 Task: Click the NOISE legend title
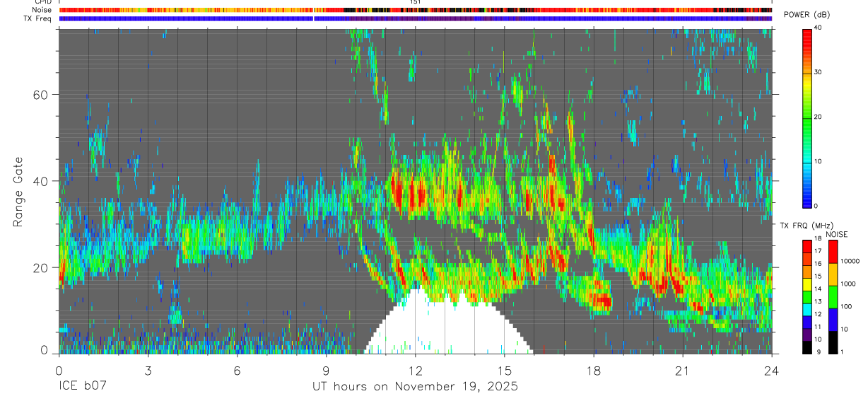pos(836,234)
